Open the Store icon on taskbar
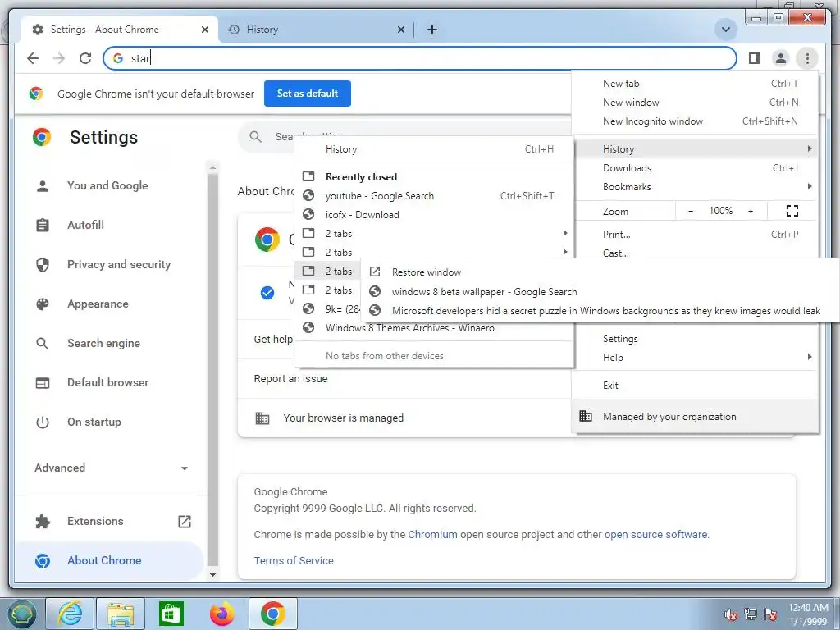Screen dimensions: 840x630 tap(171, 614)
